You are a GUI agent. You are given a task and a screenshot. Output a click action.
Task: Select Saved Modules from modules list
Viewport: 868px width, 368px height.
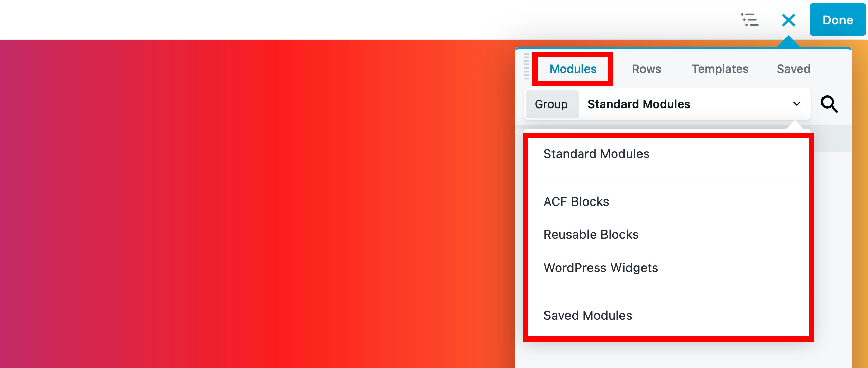pyautogui.click(x=588, y=315)
